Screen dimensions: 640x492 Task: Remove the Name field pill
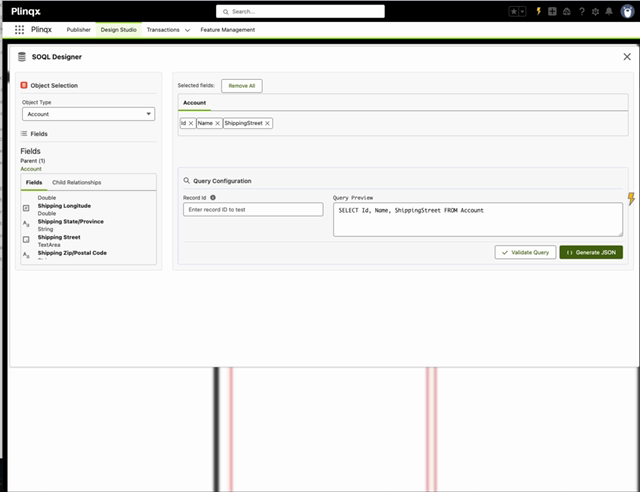(x=218, y=123)
